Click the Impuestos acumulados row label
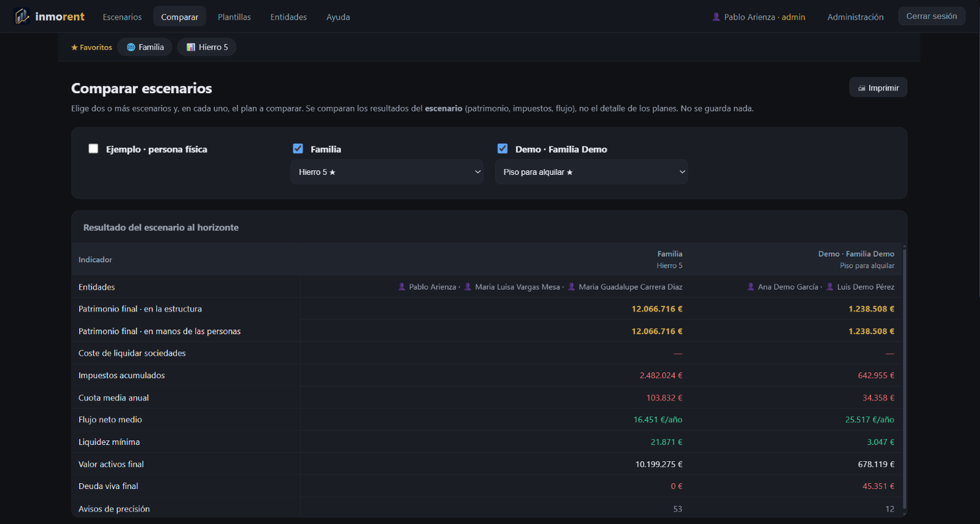 (x=122, y=375)
